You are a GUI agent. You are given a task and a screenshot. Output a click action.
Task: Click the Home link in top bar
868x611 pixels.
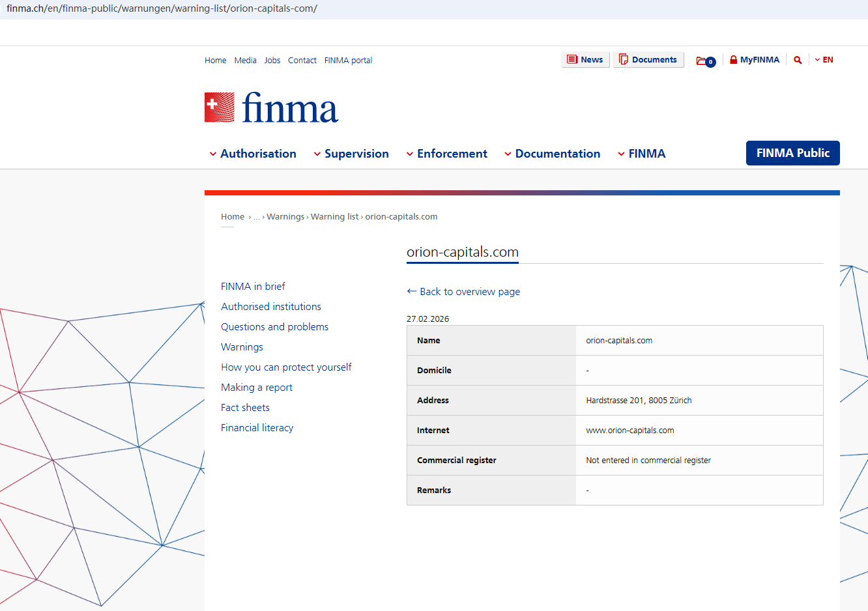216,61
